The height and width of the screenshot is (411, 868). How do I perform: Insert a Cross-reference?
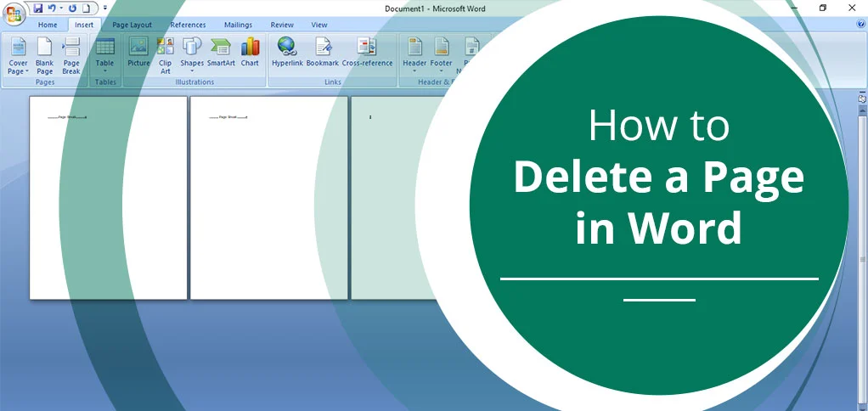pyautogui.click(x=367, y=53)
